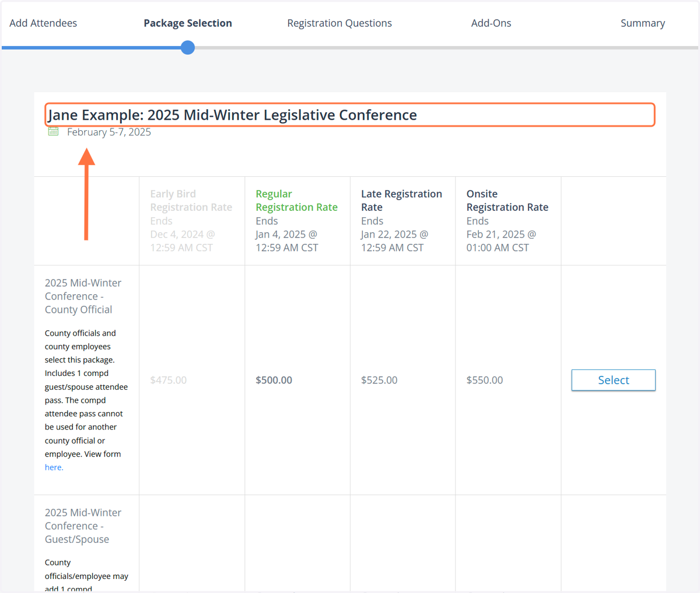Click the County officials package description text
This screenshot has width=700, height=593.
pos(86,400)
